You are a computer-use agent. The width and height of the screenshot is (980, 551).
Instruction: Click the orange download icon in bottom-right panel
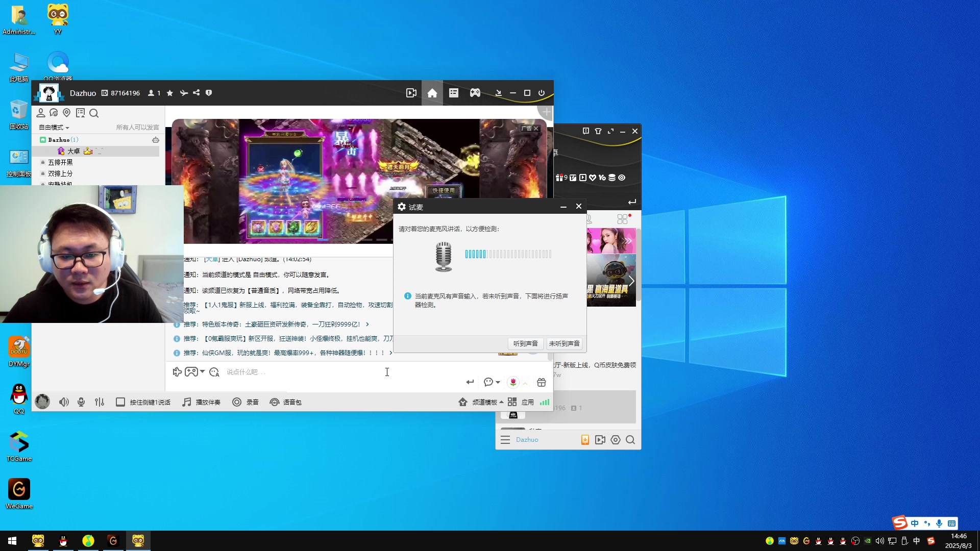click(585, 440)
